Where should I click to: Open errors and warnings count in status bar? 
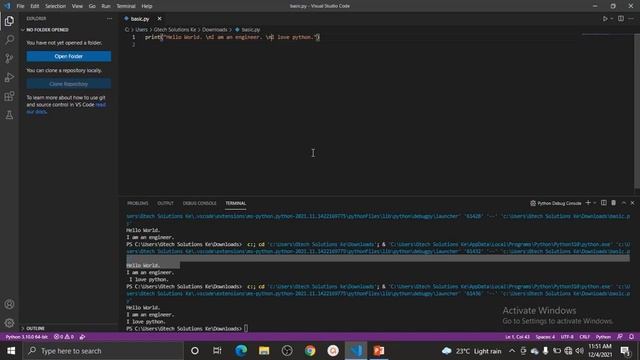64,337
